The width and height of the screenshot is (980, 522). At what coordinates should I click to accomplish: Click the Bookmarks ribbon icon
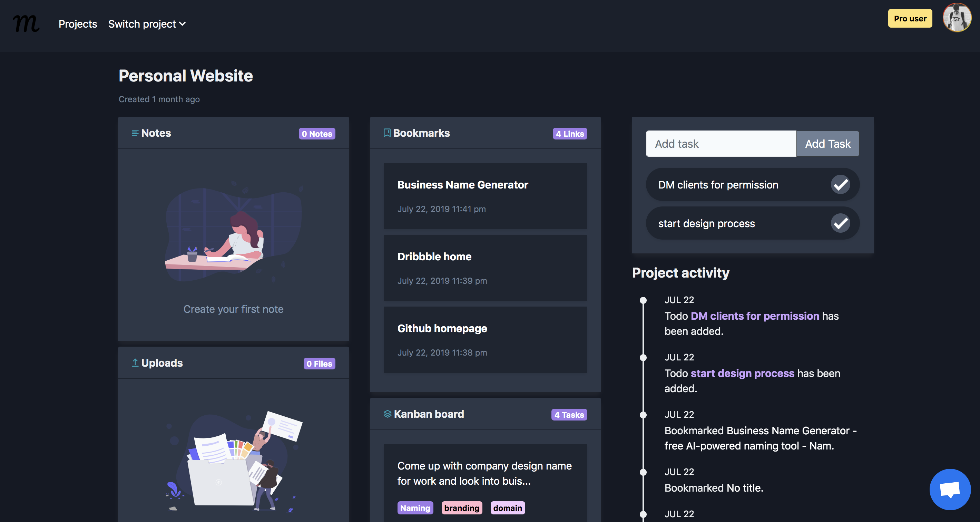pos(387,133)
